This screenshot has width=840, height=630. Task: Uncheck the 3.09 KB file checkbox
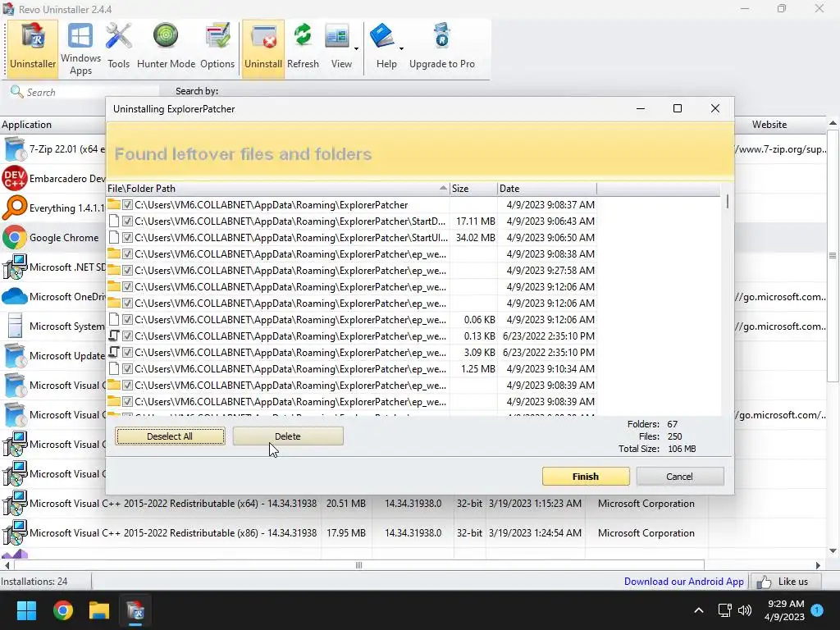(127, 353)
